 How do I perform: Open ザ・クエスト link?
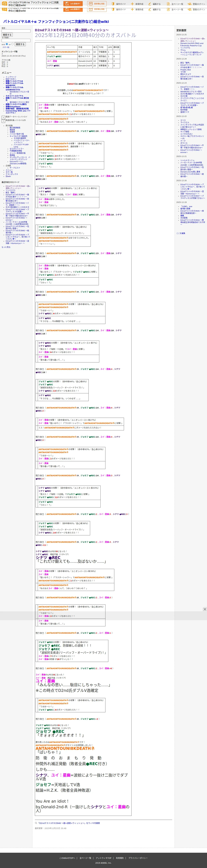[15, 167]
